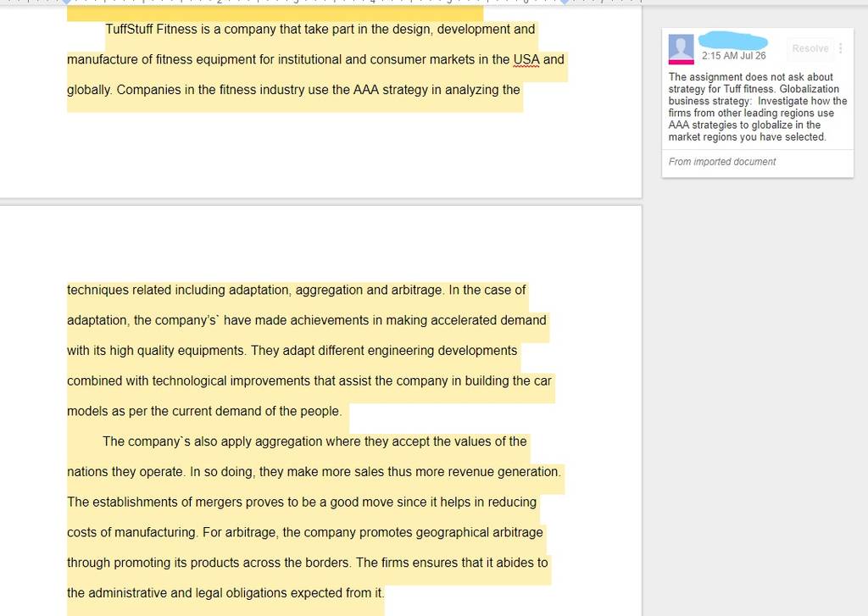868x616 pixels.
Task: Click the comment timestamp "2:15 AM Jul 26"
Action: (733, 56)
